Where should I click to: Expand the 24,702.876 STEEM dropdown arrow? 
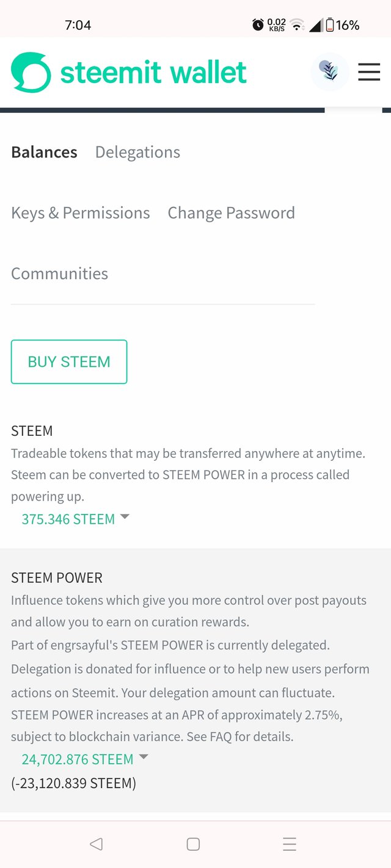point(144,757)
